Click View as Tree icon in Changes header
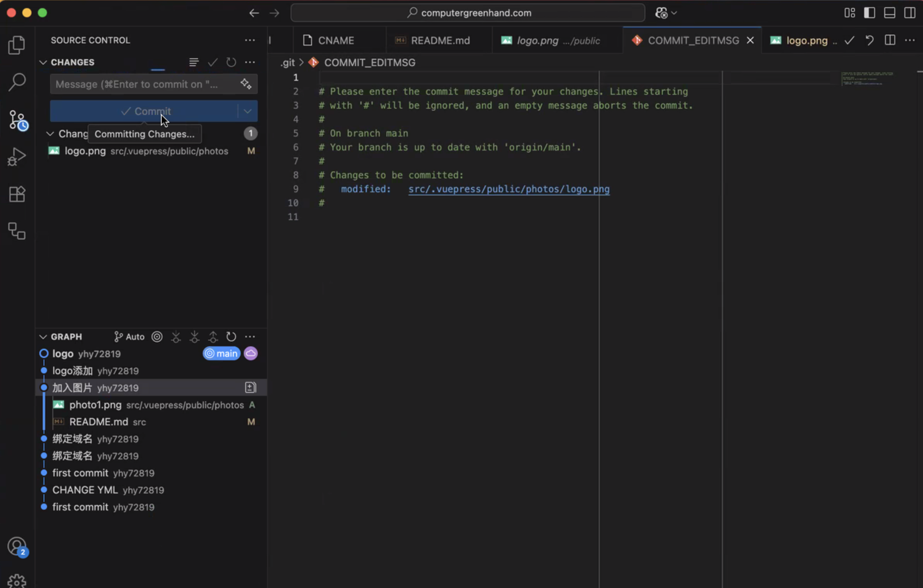Image resolution: width=923 pixels, height=588 pixels. 194,62
